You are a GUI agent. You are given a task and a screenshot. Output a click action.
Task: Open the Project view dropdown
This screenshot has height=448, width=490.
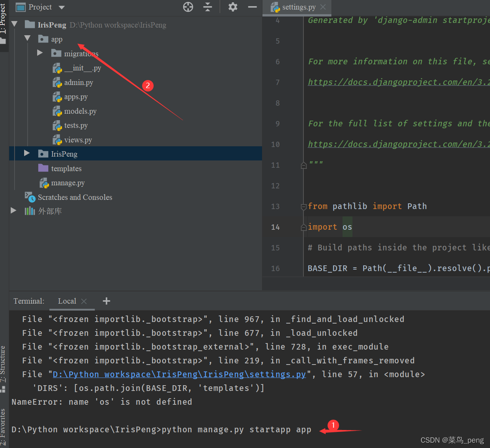click(62, 7)
